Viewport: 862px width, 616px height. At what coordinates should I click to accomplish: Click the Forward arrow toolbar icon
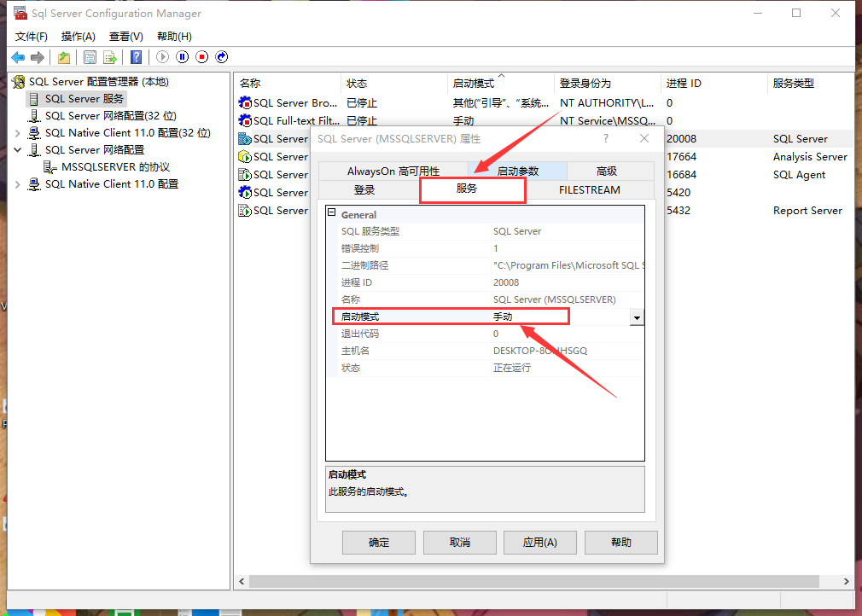38,57
